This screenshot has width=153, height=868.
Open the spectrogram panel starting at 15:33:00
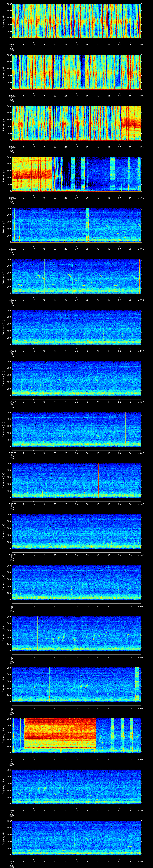click(76, 123)
